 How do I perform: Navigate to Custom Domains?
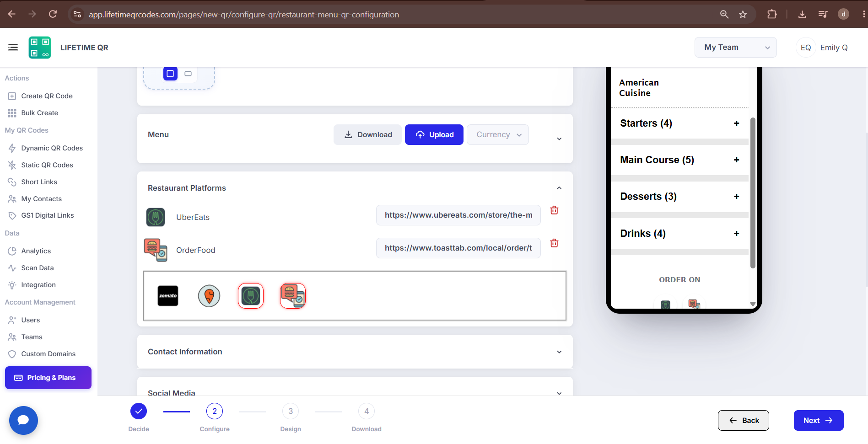[42, 354]
